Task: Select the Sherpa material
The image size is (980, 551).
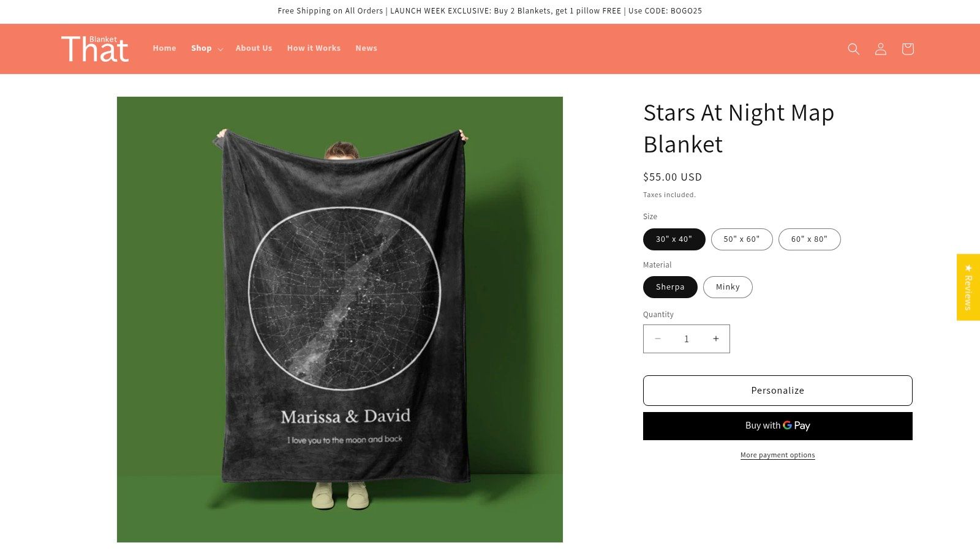Action: tap(670, 287)
